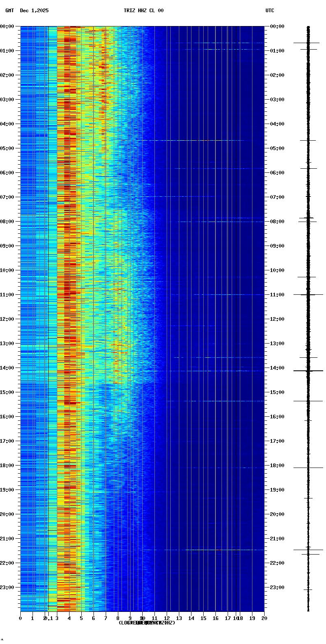Click the date text Dec 1,2025
This screenshot has height=644, width=326.
pos(34,11)
